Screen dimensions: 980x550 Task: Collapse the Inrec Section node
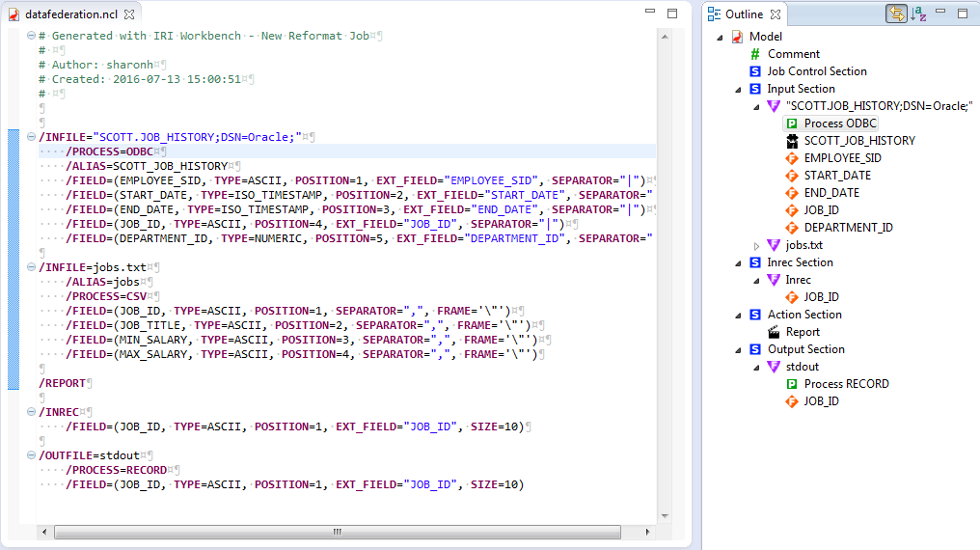point(738,263)
